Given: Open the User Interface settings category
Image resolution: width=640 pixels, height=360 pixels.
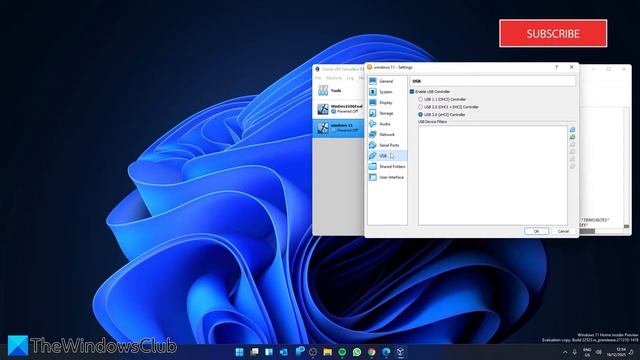Looking at the screenshot, I should (387, 177).
